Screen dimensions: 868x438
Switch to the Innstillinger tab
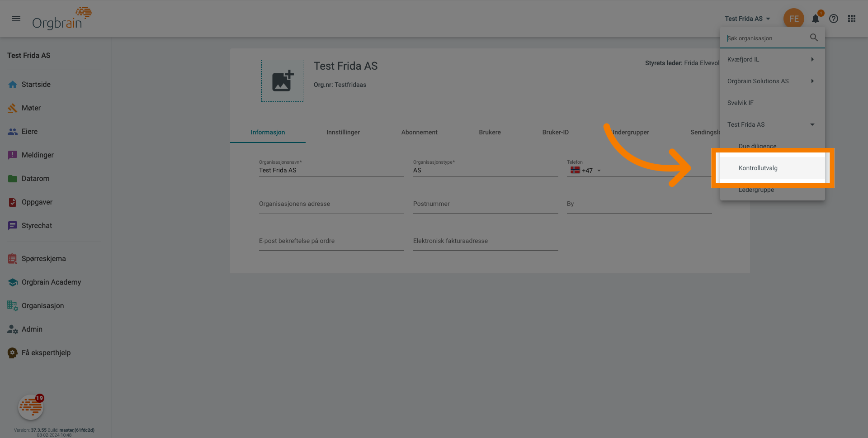[343, 132]
